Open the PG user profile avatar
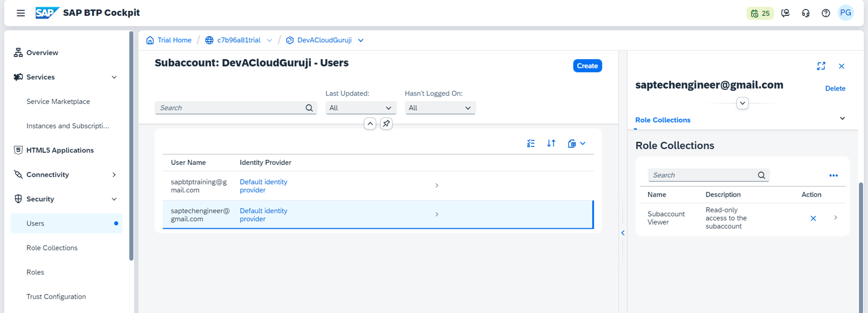The width and height of the screenshot is (868, 313). [845, 13]
